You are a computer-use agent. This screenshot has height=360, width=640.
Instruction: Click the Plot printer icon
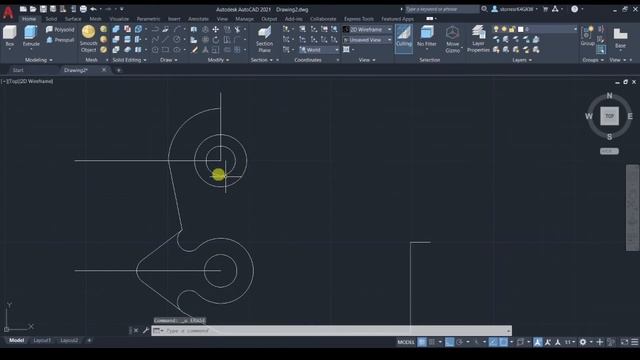coord(83,9)
